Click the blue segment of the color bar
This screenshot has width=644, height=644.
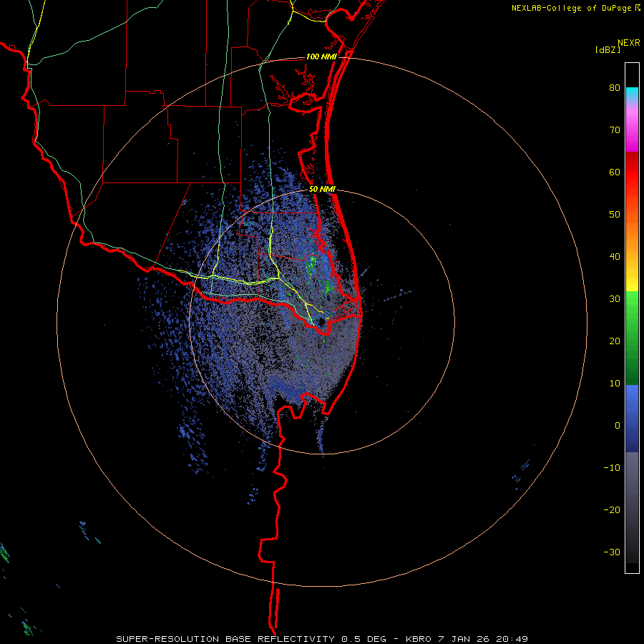[632, 419]
